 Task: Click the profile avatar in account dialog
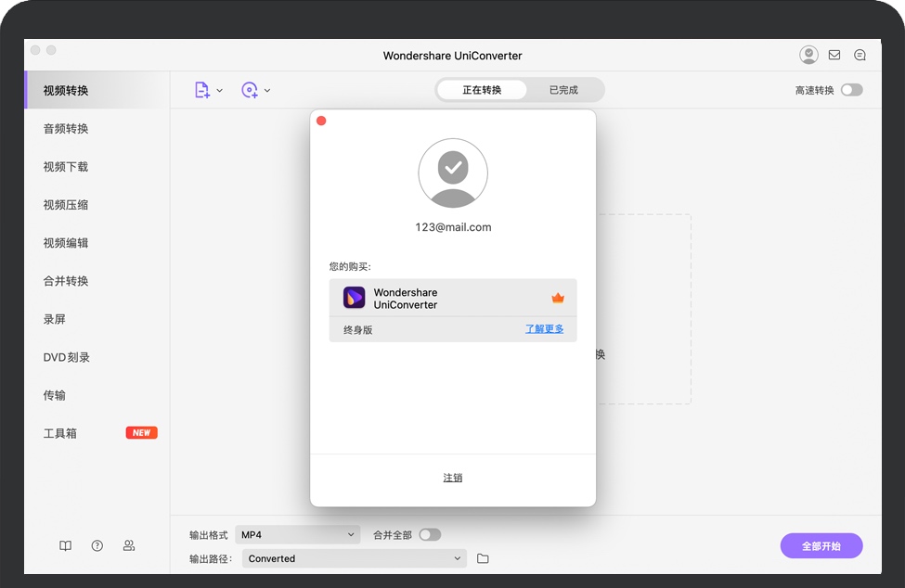(x=453, y=173)
